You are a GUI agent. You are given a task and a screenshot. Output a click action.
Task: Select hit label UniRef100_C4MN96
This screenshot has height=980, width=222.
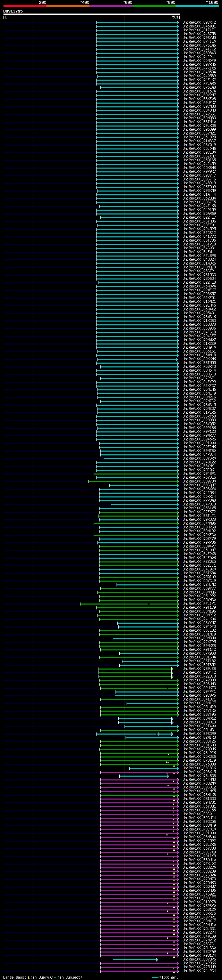point(199,524)
